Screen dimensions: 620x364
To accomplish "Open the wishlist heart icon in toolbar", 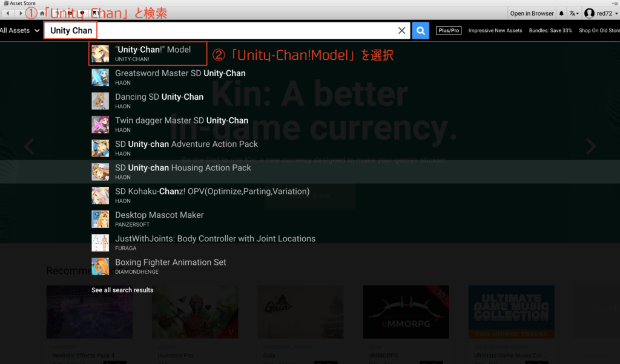I will 82,13.
